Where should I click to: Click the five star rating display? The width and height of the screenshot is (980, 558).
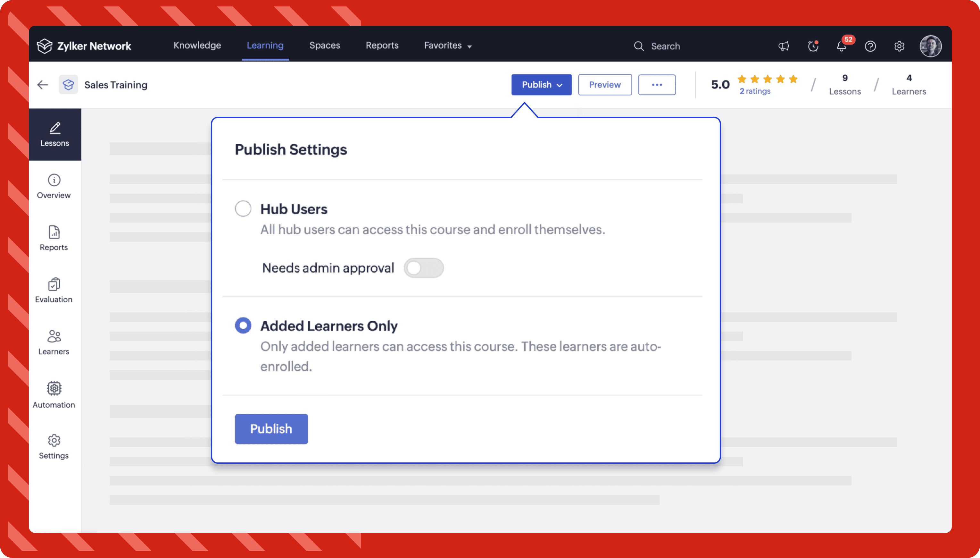pos(767,79)
